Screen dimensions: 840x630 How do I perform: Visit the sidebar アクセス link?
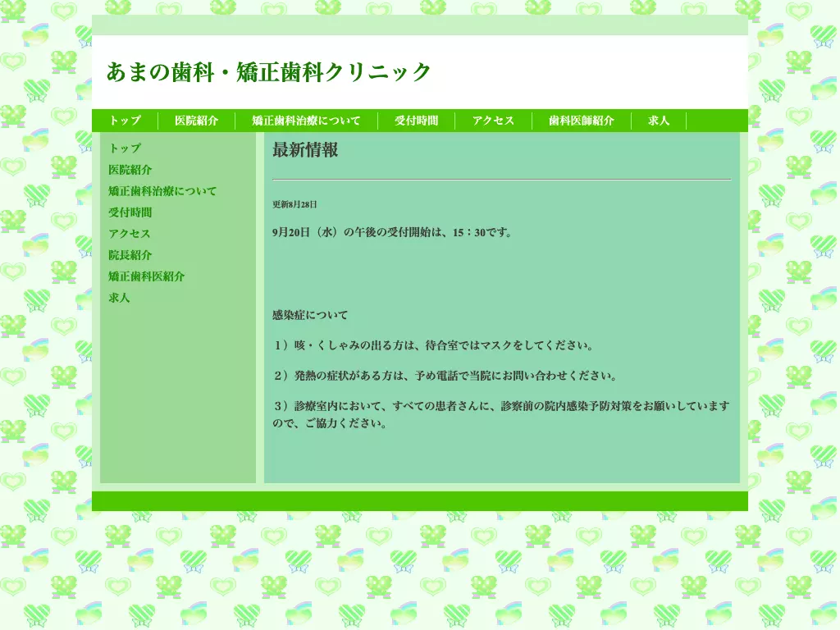click(x=129, y=234)
